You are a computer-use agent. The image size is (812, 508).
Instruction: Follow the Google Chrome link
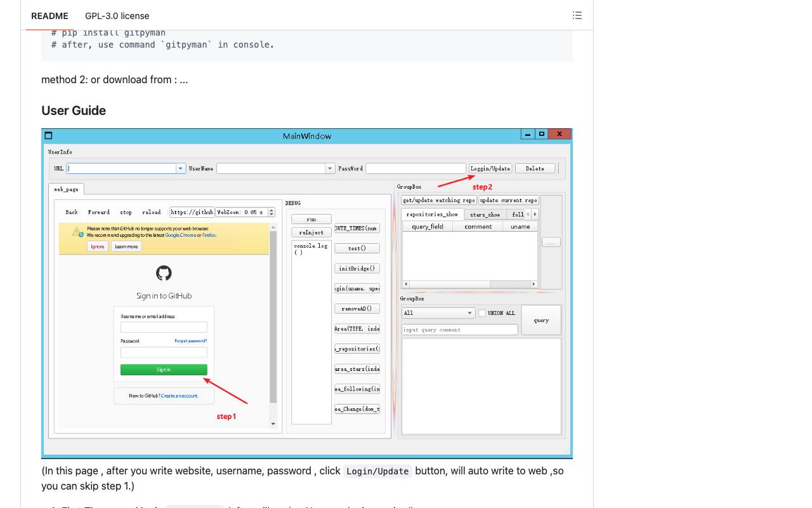pyautogui.click(x=180, y=235)
